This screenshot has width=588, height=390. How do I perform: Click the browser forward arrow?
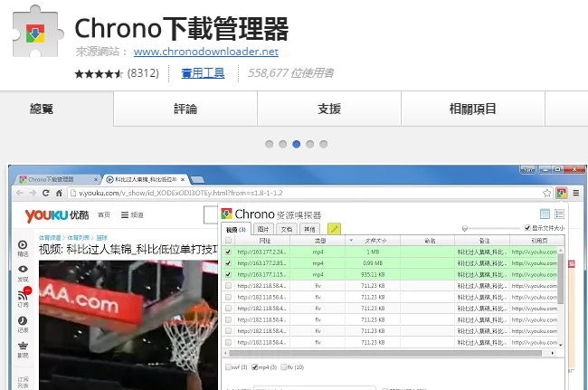[33, 193]
